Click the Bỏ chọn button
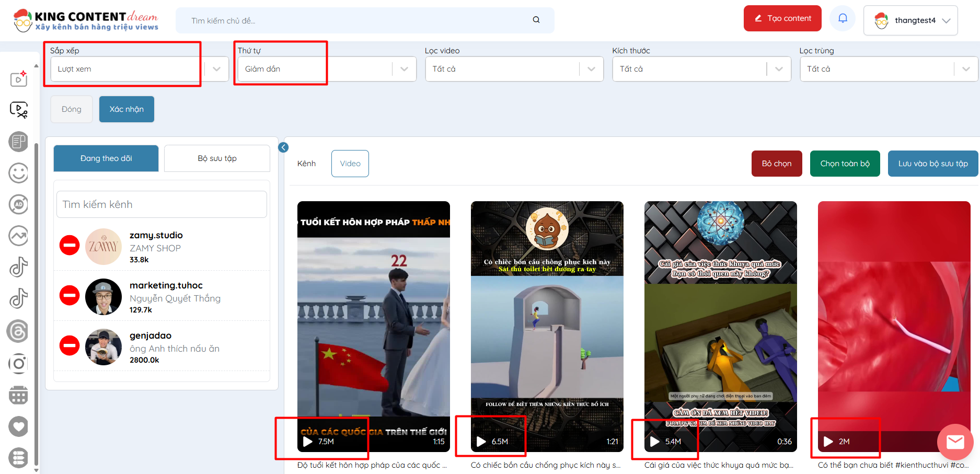This screenshot has width=980, height=474. coord(777,164)
